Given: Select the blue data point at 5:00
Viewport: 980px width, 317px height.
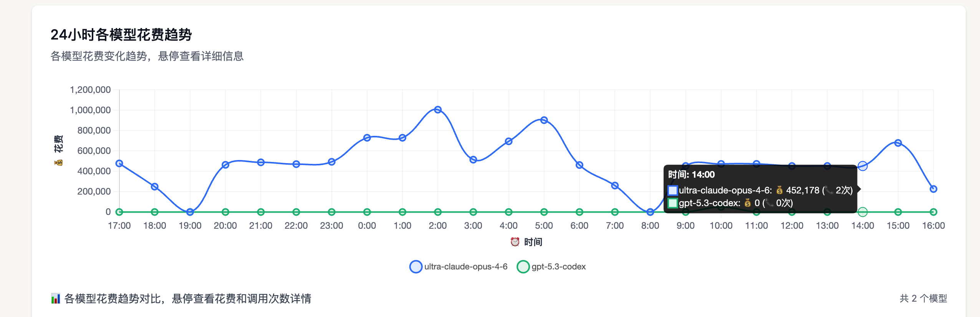Looking at the screenshot, I should click(x=544, y=120).
